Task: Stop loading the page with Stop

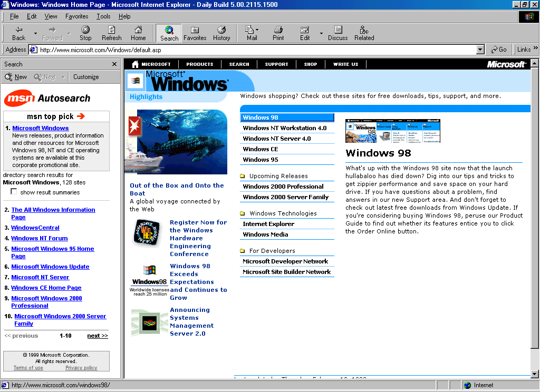Action: 85,33
